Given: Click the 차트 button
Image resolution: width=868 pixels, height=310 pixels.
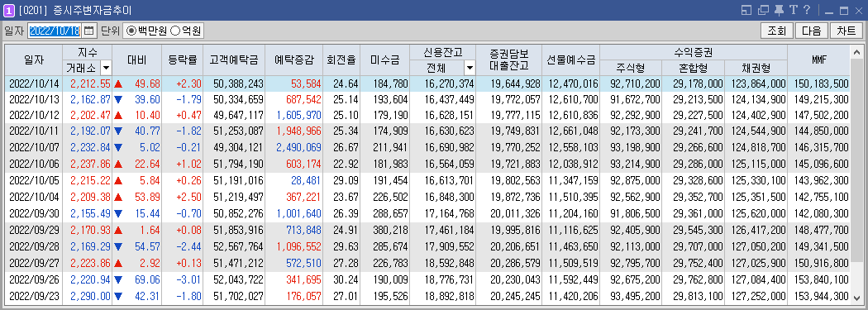Looking at the screenshot, I should (x=847, y=31).
